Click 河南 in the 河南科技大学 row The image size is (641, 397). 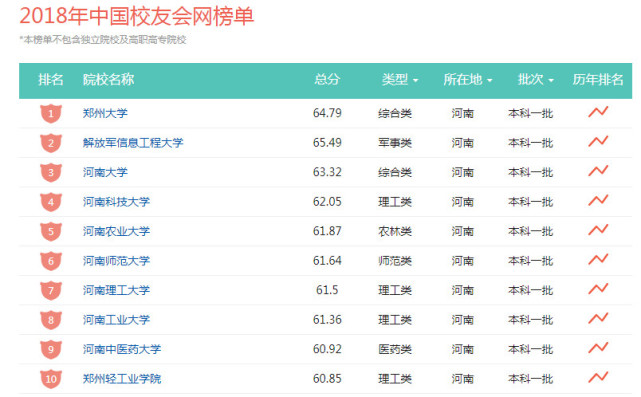click(462, 202)
